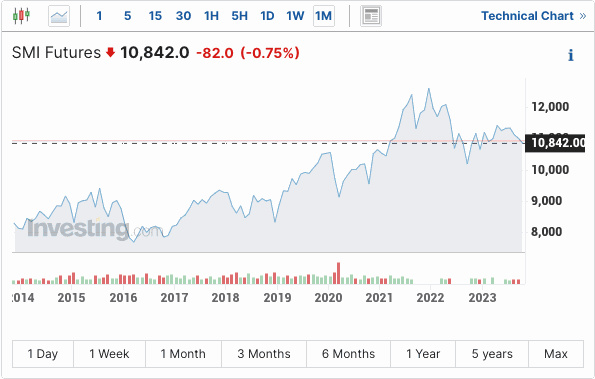595x379 pixels.
Task: Click the 3 Months range button
Action: point(264,354)
